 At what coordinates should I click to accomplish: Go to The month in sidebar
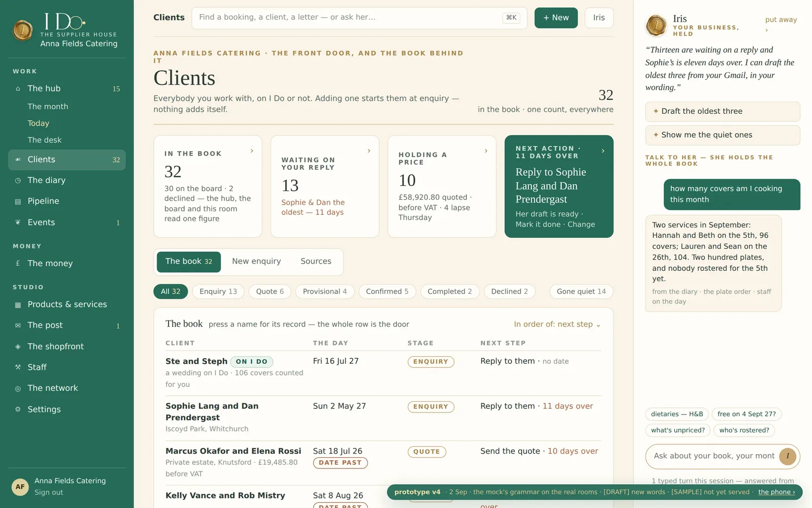[48, 106]
